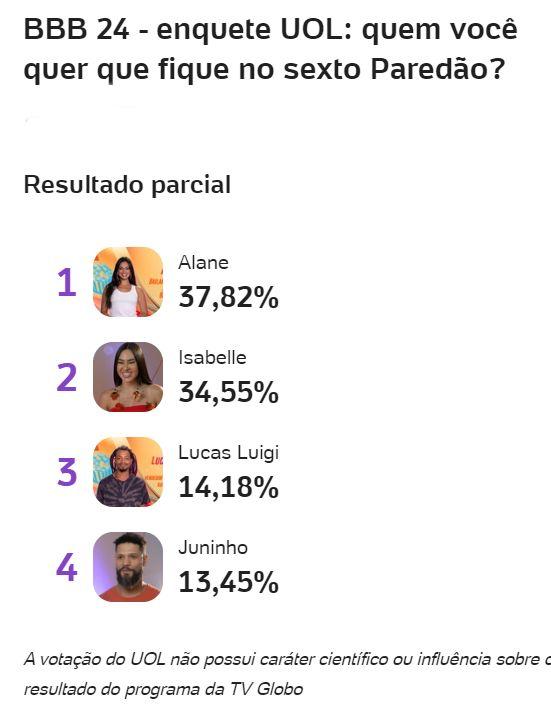Click the 37,82% result for Alane

pyautogui.click(x=229, y=297)
